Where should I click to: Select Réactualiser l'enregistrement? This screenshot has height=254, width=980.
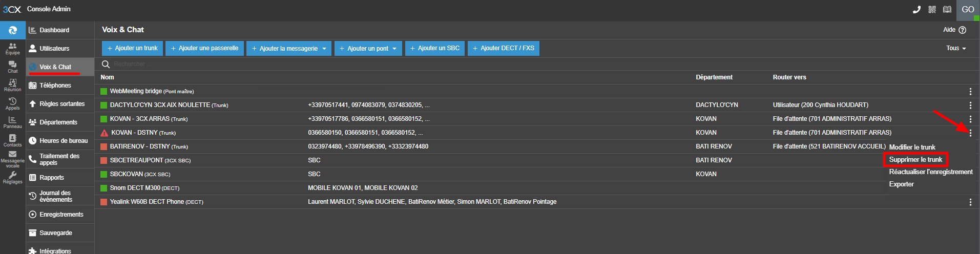pos(931,172)
